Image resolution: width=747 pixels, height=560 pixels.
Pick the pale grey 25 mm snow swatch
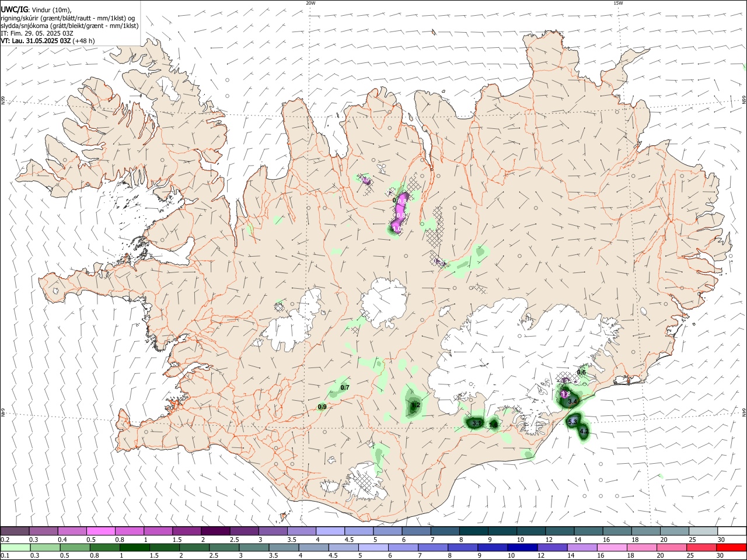pyautogui.click(x=703, y=531)
